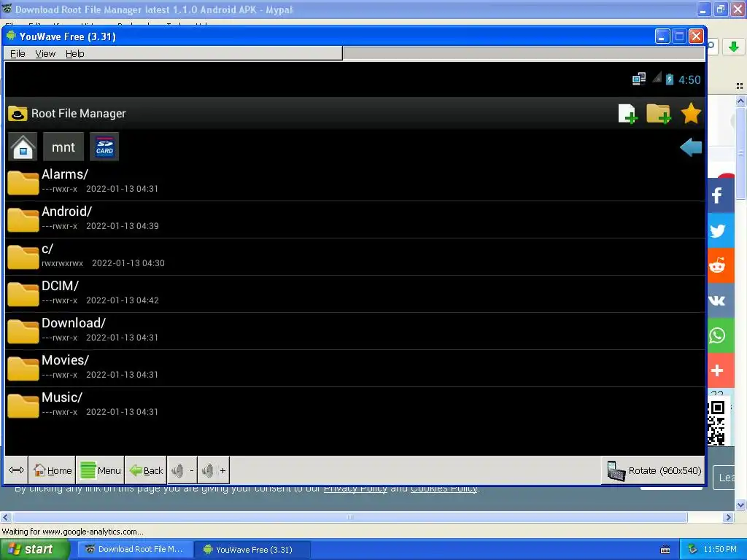Click the Back button in YouWave toolbar
The image size is (747, 560).
coord(146,470)
